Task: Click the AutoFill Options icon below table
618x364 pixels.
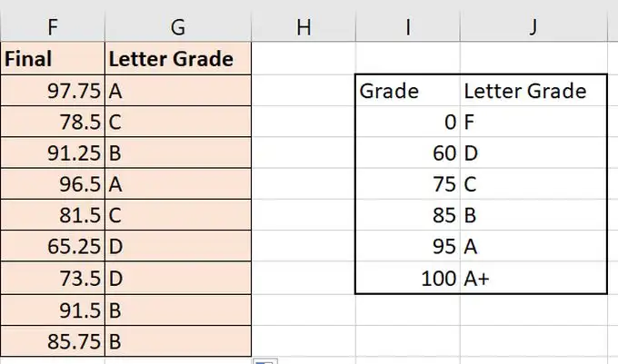Action: pyautogui.click(x=265, y=361)
